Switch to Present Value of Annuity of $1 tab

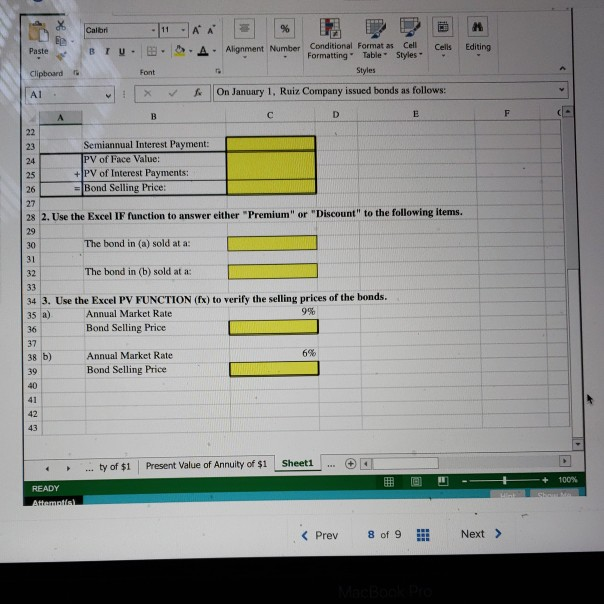click(x=206, y=465)
